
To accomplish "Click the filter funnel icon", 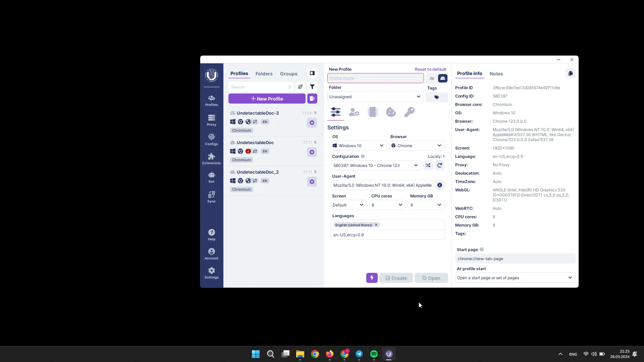I will 312,87.
